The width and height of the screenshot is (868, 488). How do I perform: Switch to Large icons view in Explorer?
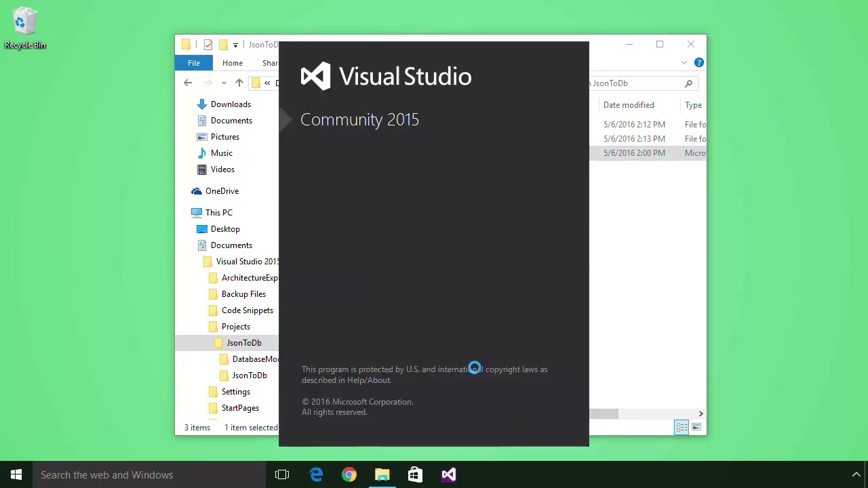coord(696,427)
